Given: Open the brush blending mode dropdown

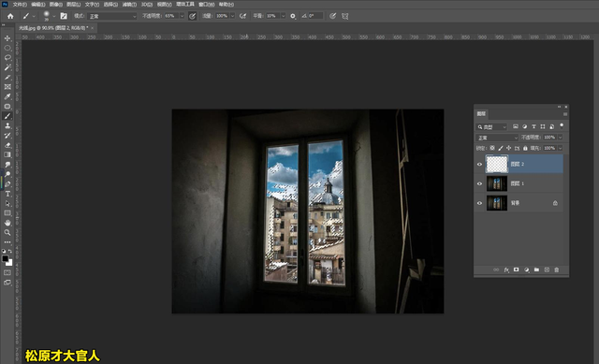Looking at the screenshot, I should (112, 16).
